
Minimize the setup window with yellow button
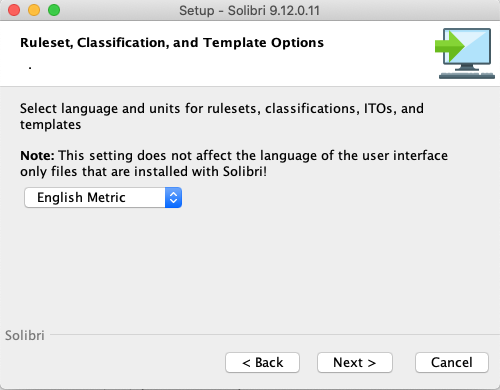click(34, 10)
